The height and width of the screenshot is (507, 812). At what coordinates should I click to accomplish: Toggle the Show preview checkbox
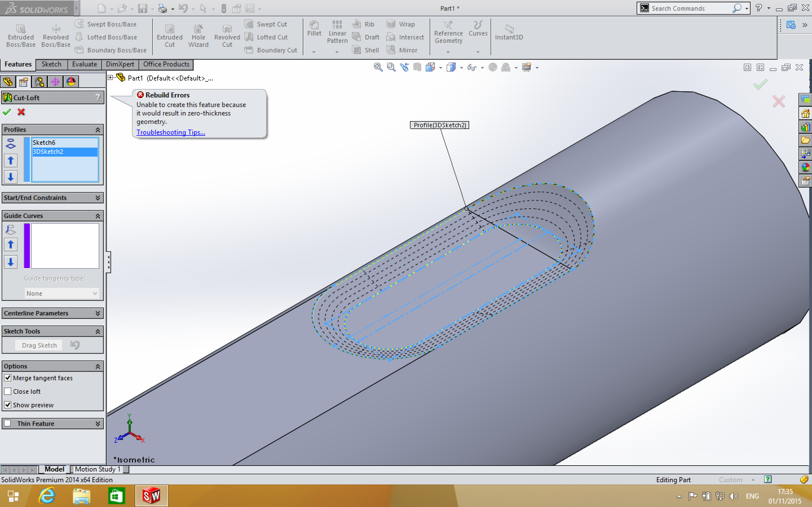coord(8,405)
